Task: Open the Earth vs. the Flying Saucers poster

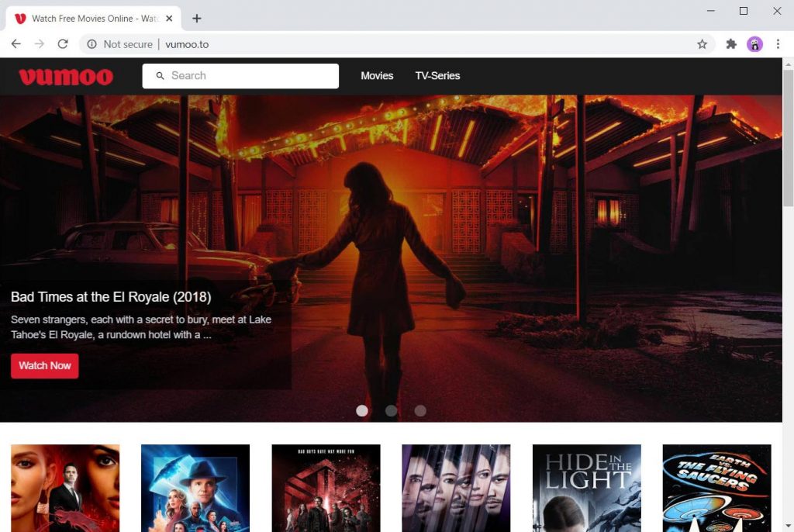Action: point(716,488)
